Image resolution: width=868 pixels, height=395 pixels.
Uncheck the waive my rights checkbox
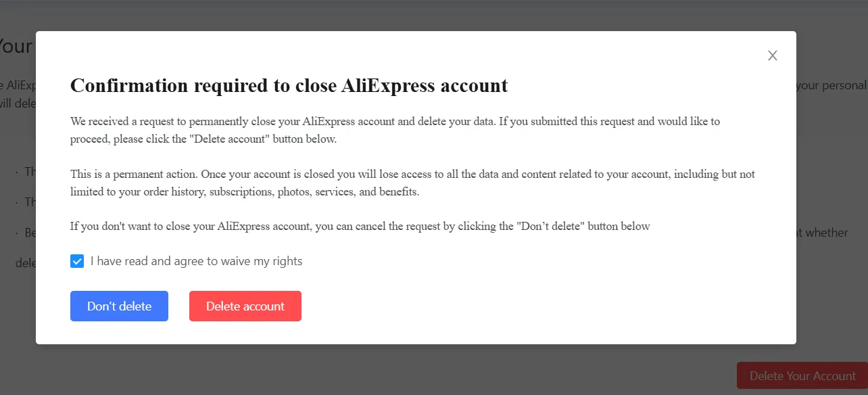[x=77, y=261]
